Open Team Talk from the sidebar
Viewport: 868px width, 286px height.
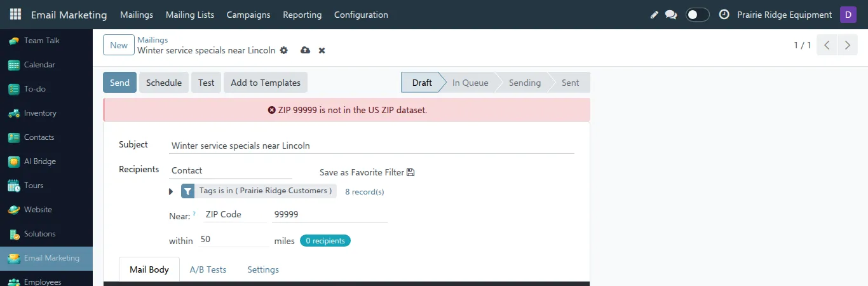[x=46, y=41]
